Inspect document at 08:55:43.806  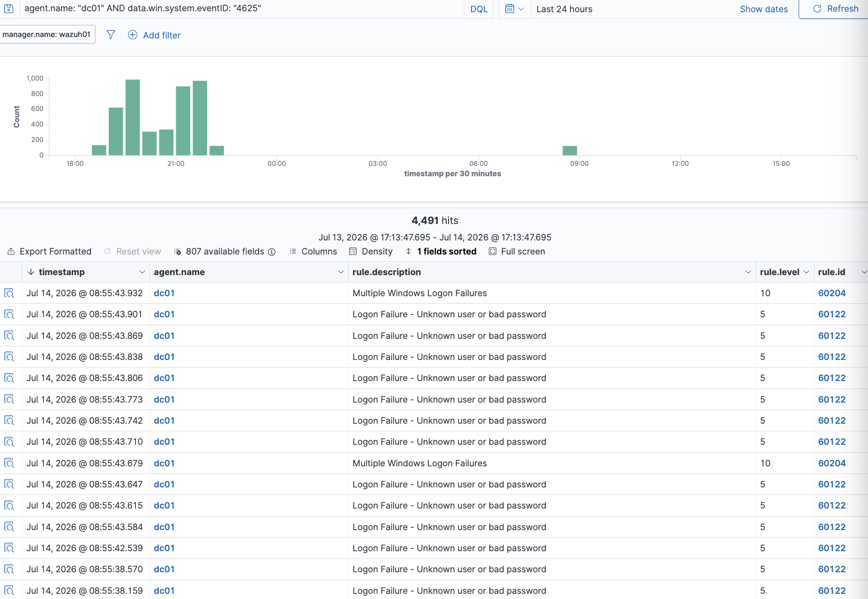pos(9,378)
